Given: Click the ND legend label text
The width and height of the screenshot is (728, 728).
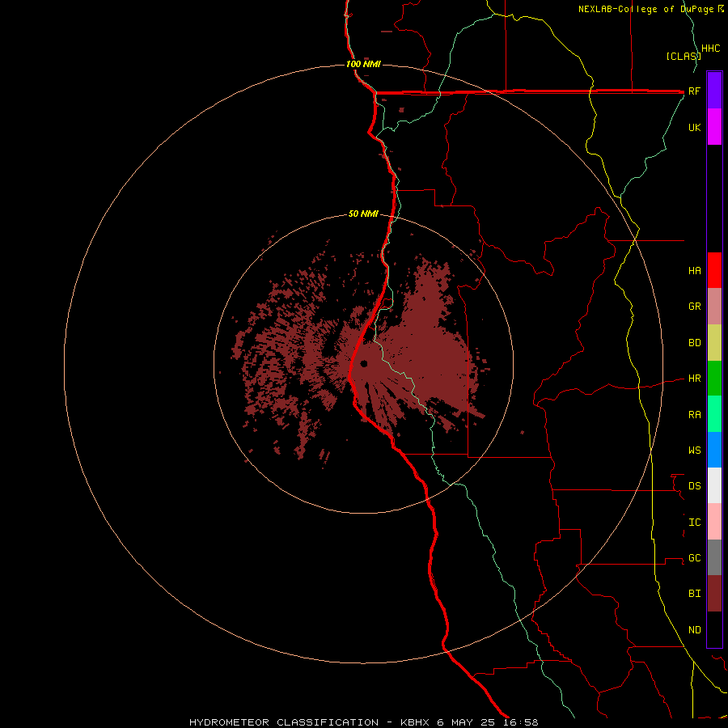Looking at the screenshot, I should [694, 629].
